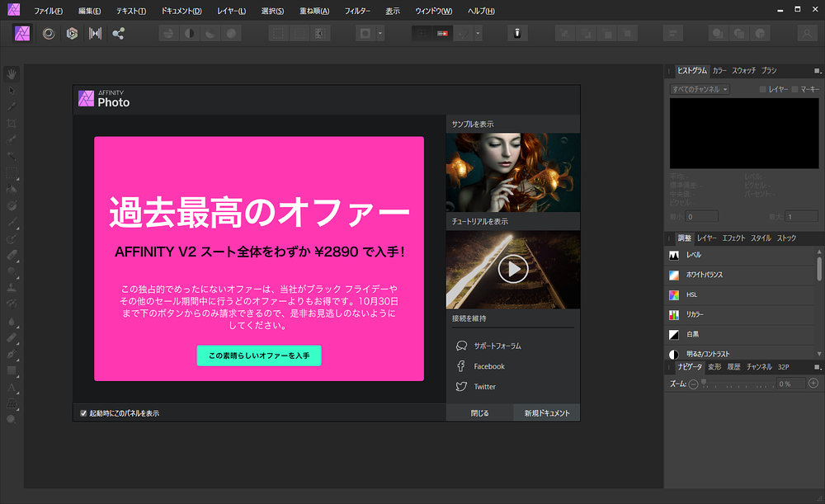Click the ホワイトバランス adjustment icon
The height and width of the screenshot is (504, 825).
coord(674,276)
